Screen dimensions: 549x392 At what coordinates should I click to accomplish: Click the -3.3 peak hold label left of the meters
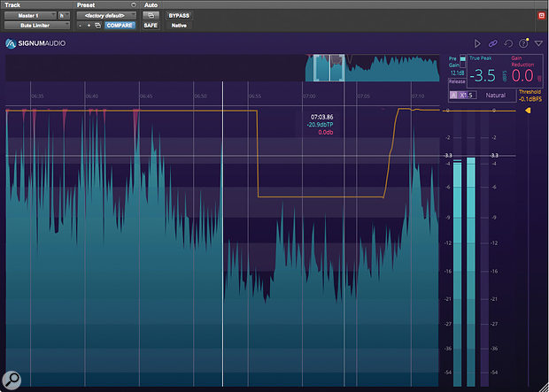pos(448,156)
